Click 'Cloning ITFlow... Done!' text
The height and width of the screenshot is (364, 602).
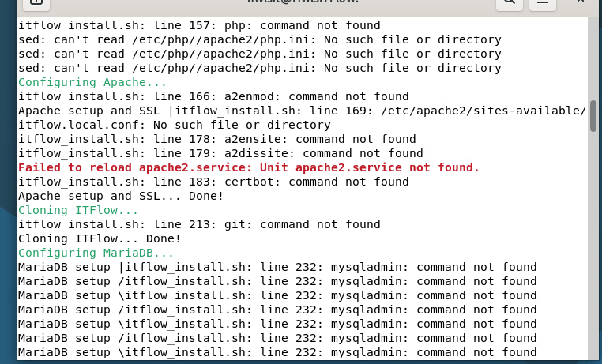click(100, 238)
